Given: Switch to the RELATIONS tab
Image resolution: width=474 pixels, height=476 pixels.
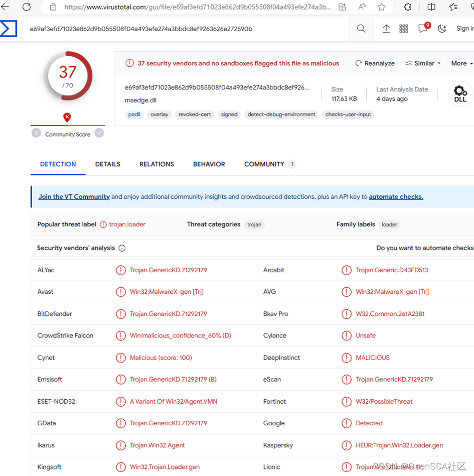Looking at the screenshot, I should click(156, 164).
